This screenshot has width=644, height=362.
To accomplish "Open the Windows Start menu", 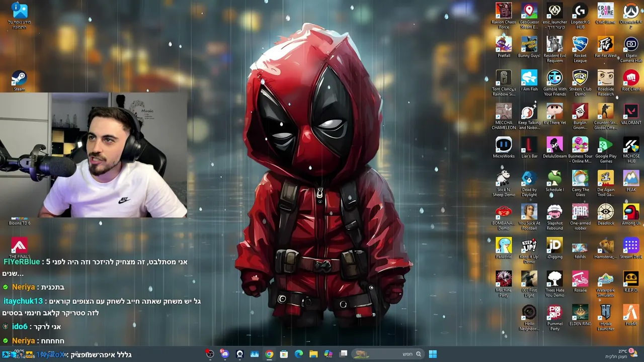I will pos(433,354).
